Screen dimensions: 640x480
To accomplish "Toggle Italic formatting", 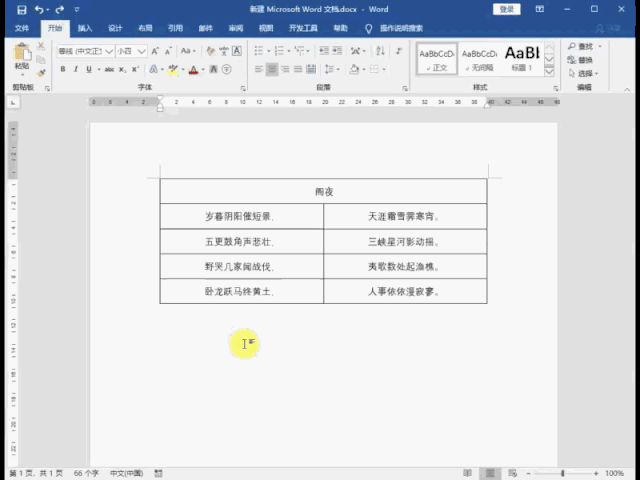I will click(x=76, y=69).
